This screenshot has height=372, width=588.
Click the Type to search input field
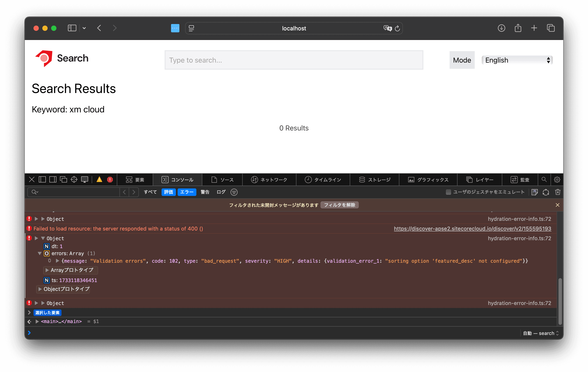coord(294,60)
